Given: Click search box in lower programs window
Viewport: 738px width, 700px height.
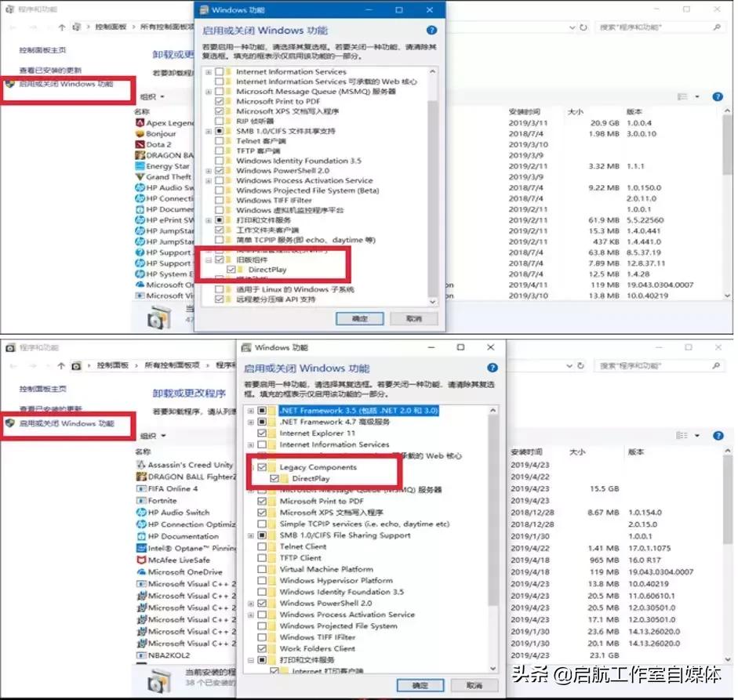Looking at the screenshot, I should tap(660, 365).
